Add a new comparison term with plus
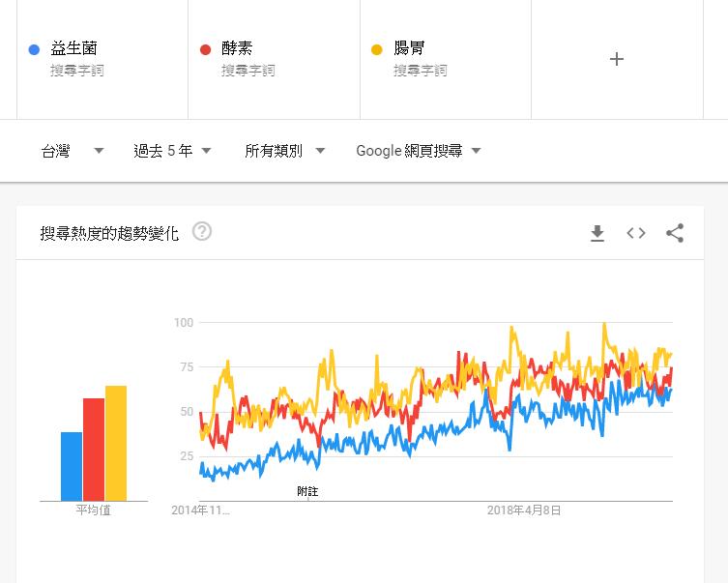728x583 pixels. (x=617, y=59)
